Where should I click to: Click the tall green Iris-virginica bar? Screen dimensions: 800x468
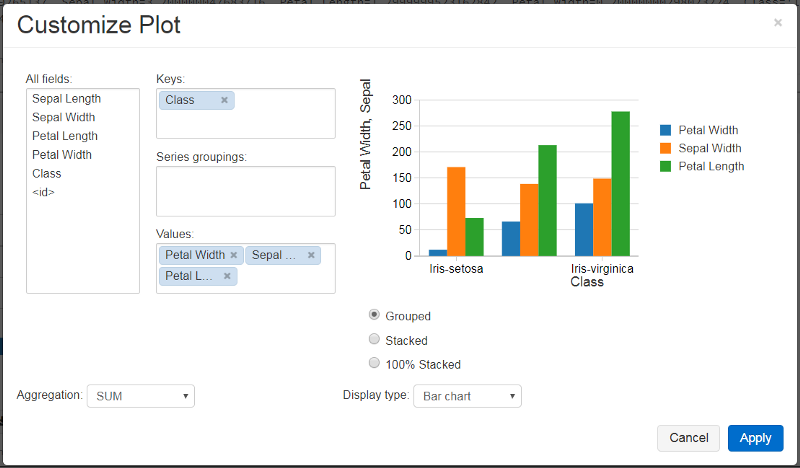(x=620, y=184)
